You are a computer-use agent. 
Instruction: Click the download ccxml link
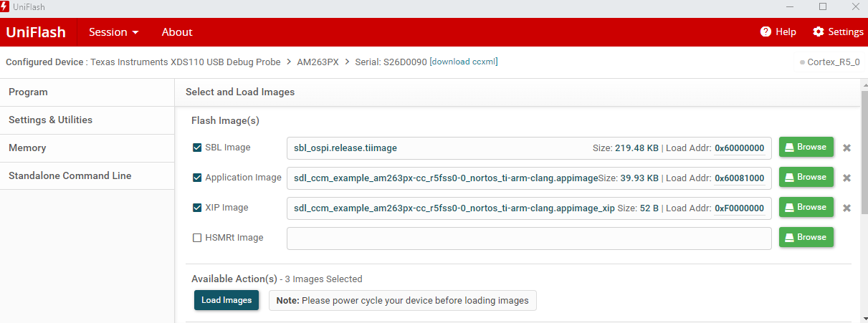(x=463, y=62)
